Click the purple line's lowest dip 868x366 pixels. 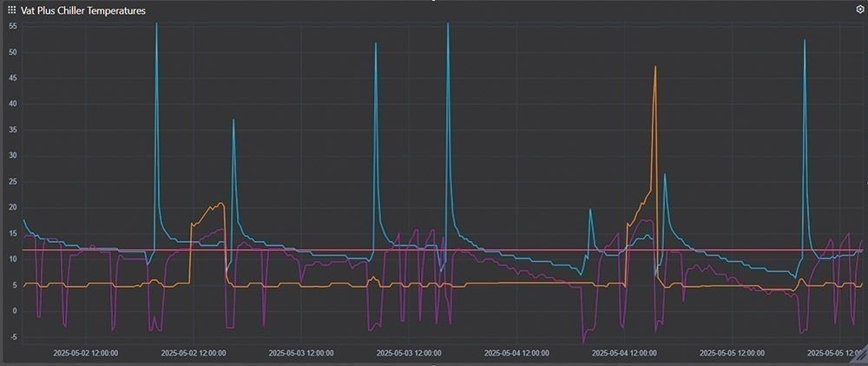(583, 343)
